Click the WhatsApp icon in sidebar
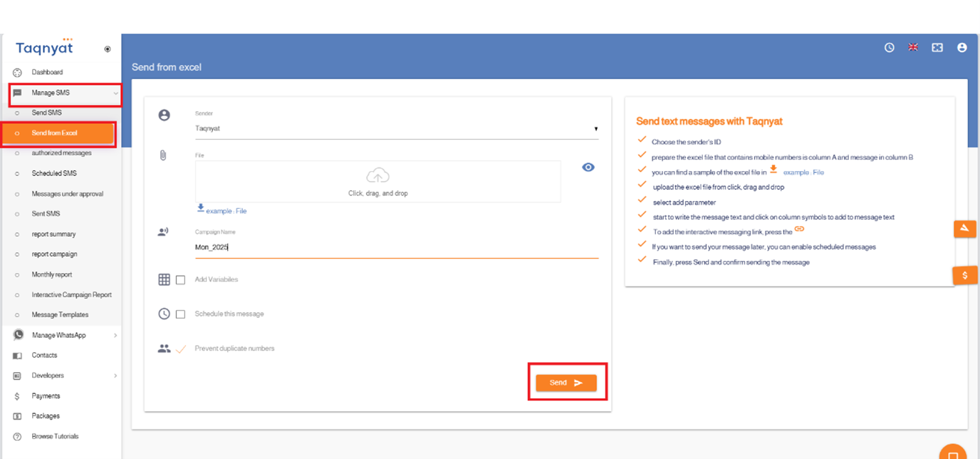The height and width of the screenshot is (459, 980). click(18, 335)
